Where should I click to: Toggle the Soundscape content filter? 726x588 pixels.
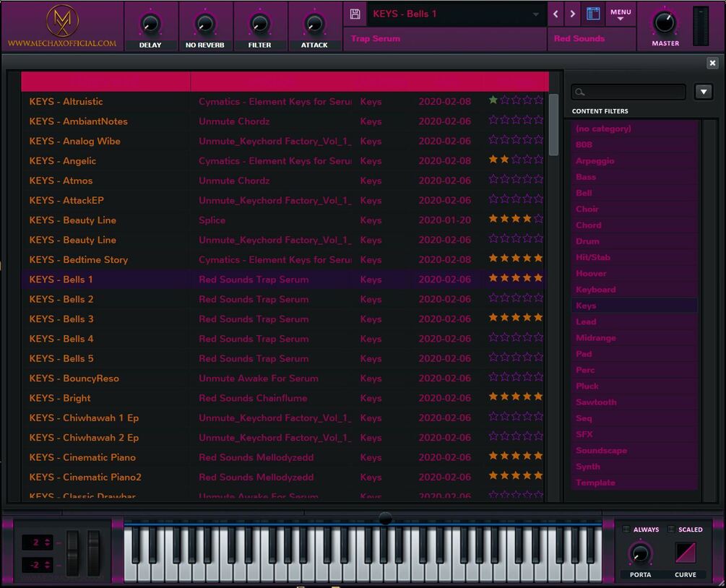[634, 451]
